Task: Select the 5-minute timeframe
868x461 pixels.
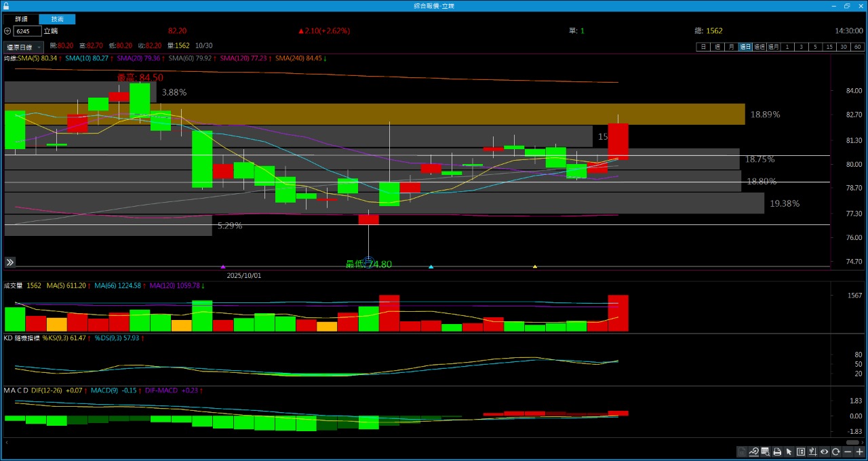Action: 815,47
